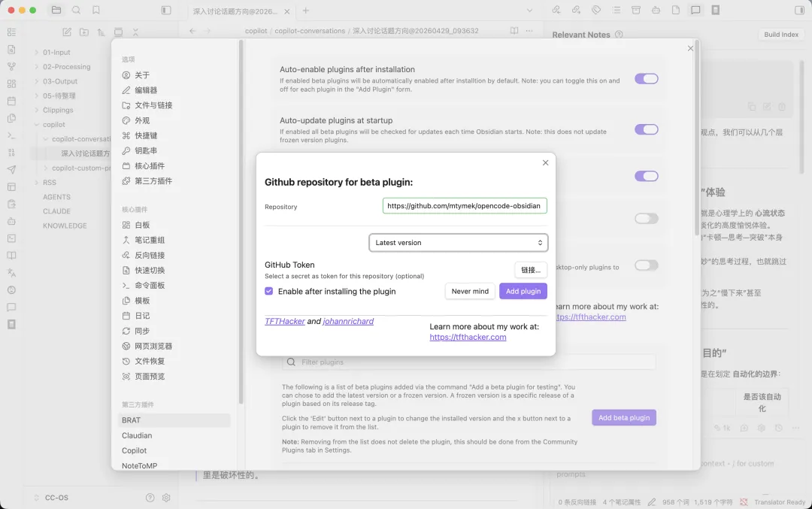This screenshot has width=812, height=509.
Task: Click the bookmarks icon in top toolbar
Action: (96, 11)
